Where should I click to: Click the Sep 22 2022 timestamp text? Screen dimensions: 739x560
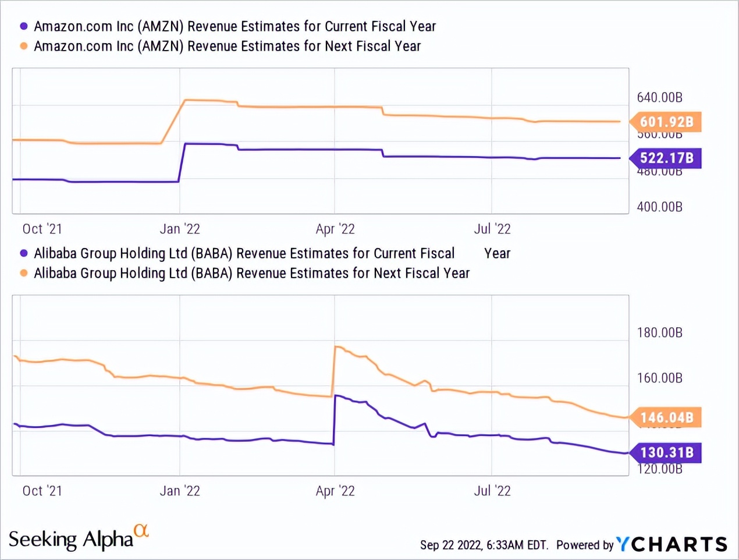[484, 545]
